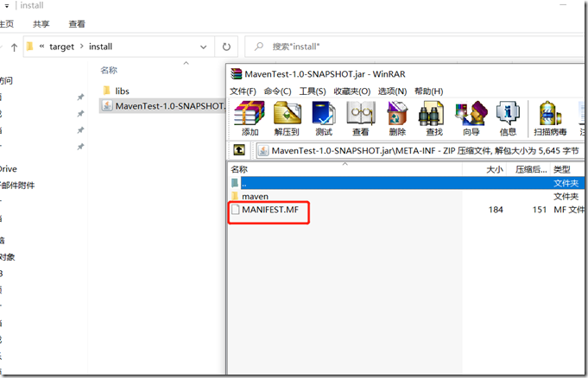Expand the breadcrumb '«' overflow chevron
The height and width of the screenshot is (378, 588).
click(41, 46)
